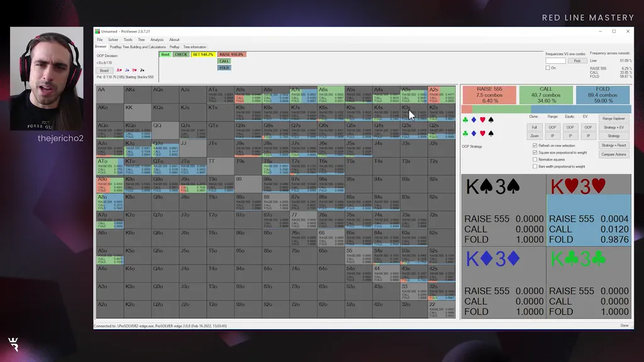The image size is (644, 362).
Task: Select the FOLD tree node
Action: click(224, 68)
